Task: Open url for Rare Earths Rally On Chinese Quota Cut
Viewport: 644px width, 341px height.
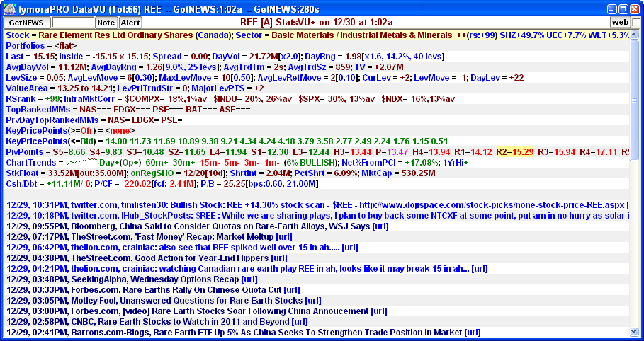Action: (292, 290)
